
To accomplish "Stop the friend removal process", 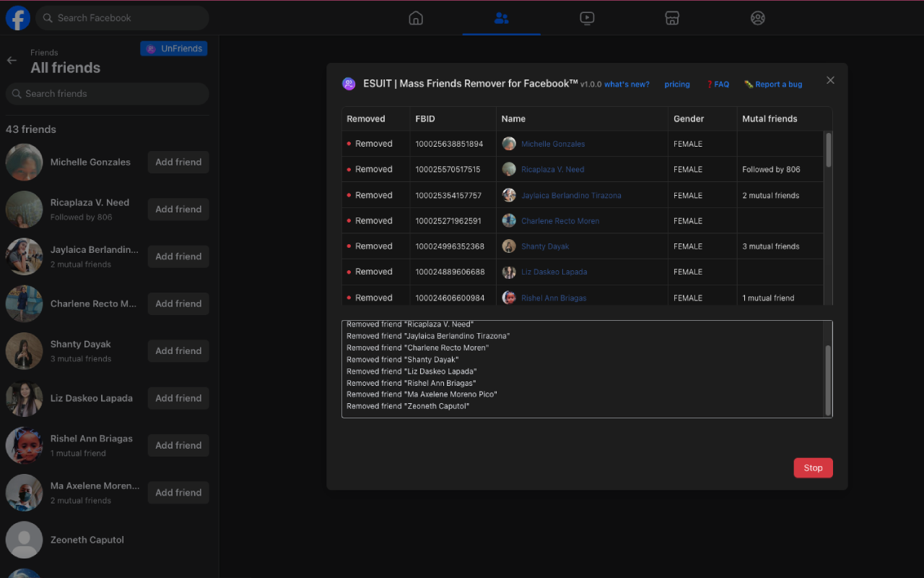I will (x=813, y=467).
